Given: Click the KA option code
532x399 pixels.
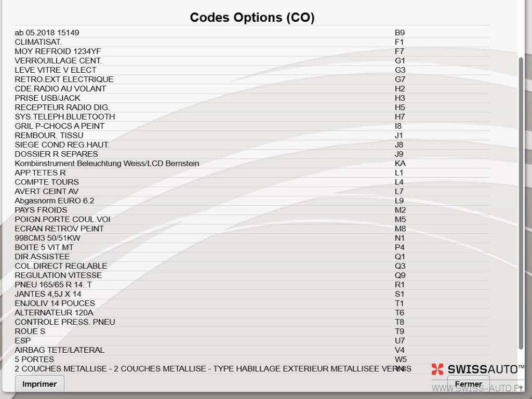Looking at the screenshot, I should tap(400, 164).
